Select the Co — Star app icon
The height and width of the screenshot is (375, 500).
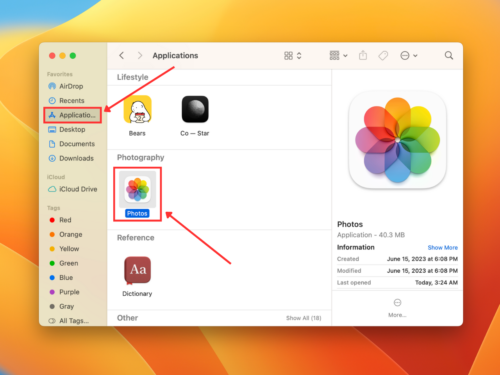pyautogui.click(x=195, y=110)
